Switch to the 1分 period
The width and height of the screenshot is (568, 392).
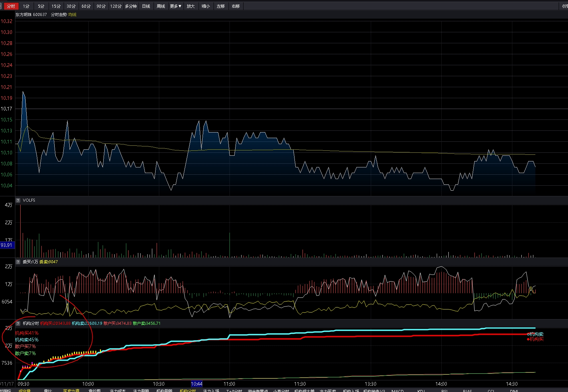point(26,6)
